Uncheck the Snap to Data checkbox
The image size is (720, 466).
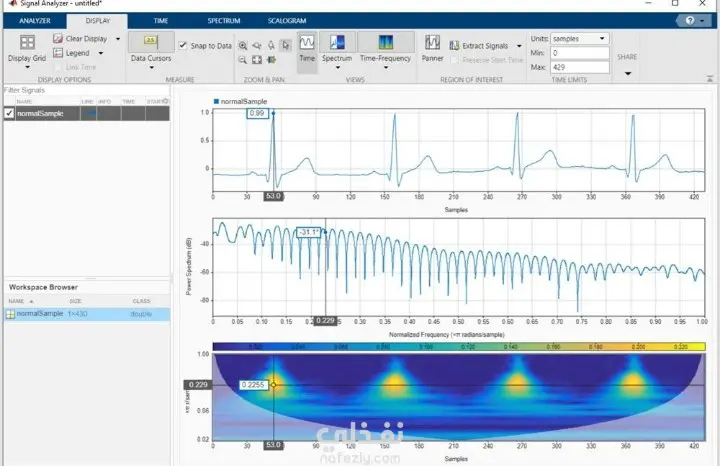[183, 45]
